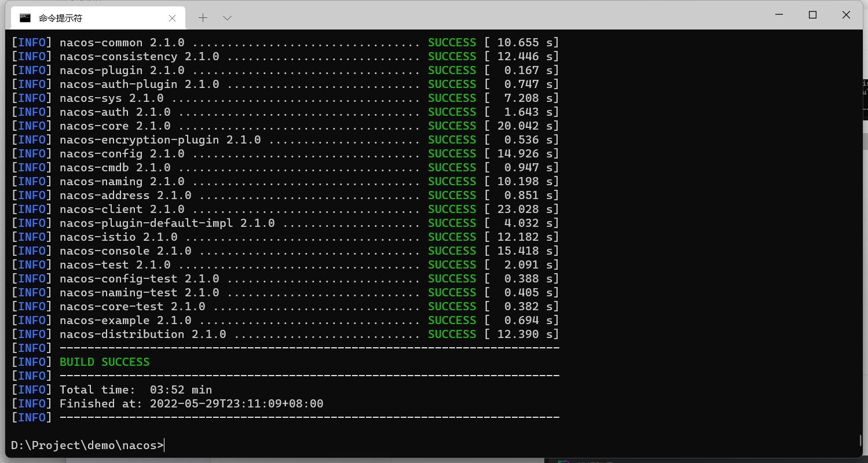Click the nacos-istio 2.1.0 line

(285, 237)
